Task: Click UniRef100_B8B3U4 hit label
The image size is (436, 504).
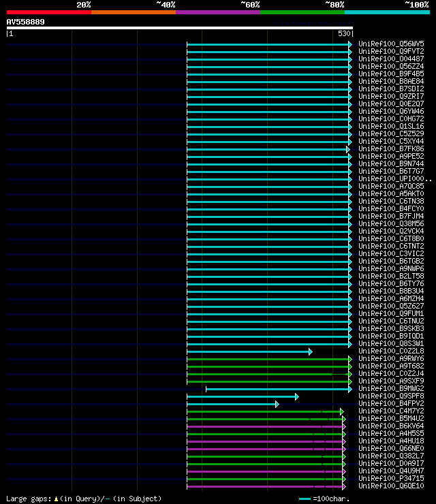Action: (x=391, y=292)
